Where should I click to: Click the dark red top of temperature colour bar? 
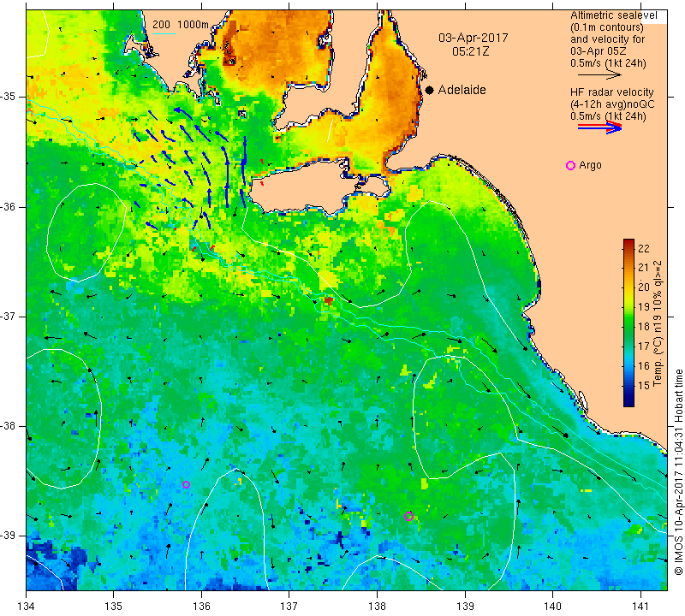(628, 242)
